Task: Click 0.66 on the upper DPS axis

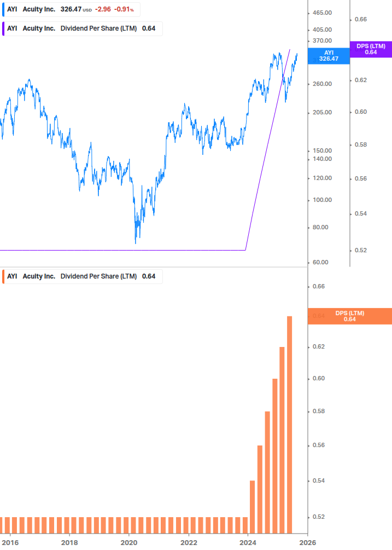Action: 361,20
